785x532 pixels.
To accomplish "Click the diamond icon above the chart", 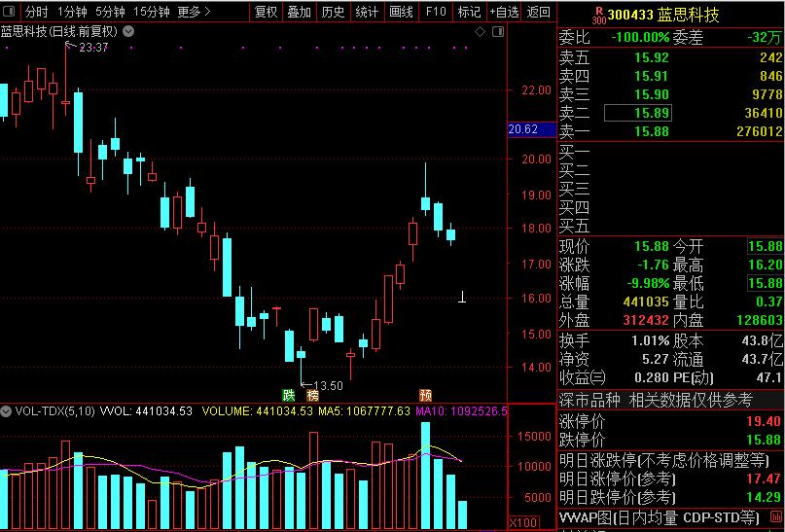I will [481, 32].
